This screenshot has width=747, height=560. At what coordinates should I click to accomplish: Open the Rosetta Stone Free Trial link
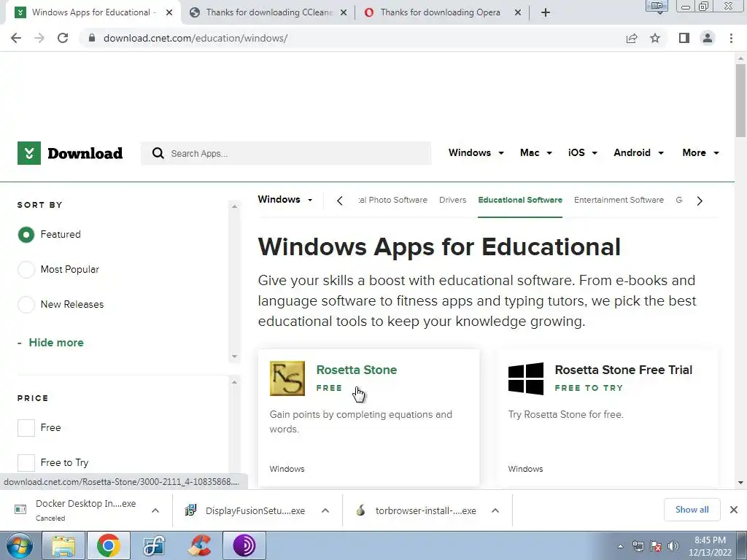click(x=623, y=370)
